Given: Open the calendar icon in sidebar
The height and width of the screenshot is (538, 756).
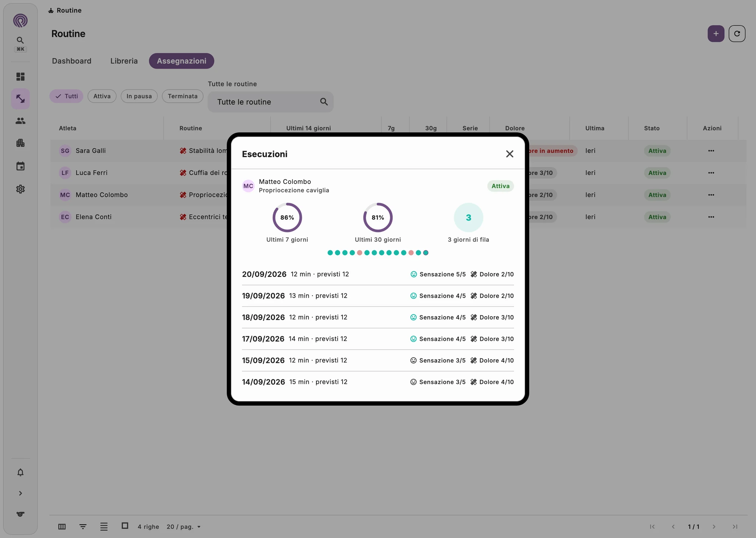Looking at the screenshot, I should pos(20,166).
